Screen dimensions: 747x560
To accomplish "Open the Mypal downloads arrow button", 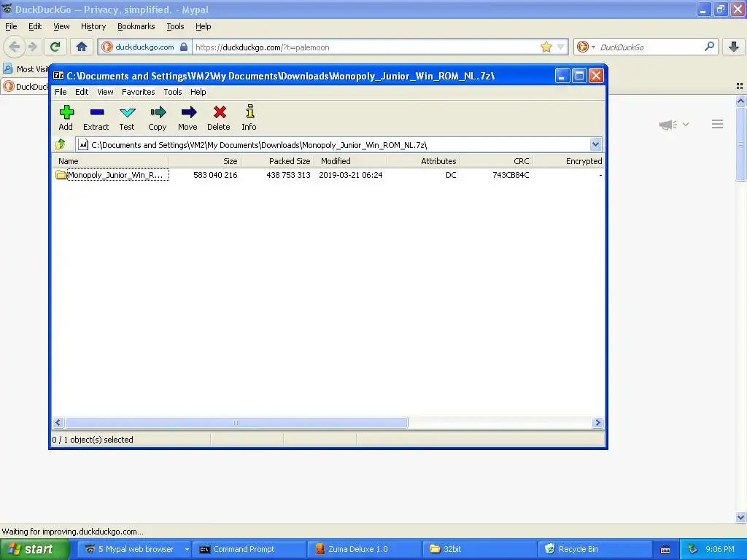I will point(734,47).
